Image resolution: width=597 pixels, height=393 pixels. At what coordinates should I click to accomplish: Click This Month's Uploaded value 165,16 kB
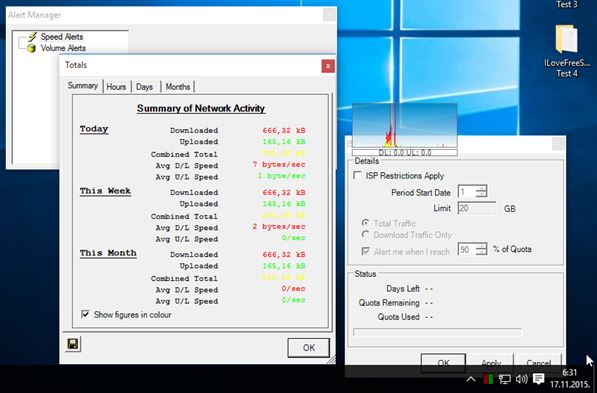[284, 266]
